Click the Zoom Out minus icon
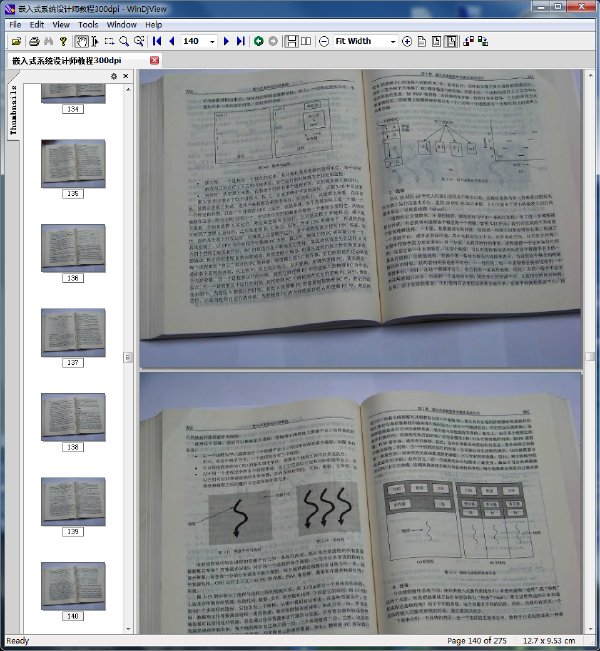The image size is (600, 651). point(324,41)
